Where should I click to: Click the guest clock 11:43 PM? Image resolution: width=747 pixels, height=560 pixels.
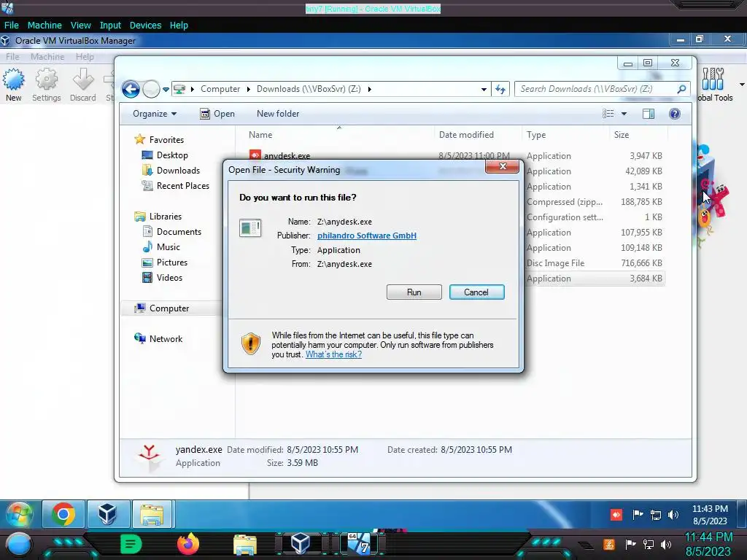pos(710,509)
